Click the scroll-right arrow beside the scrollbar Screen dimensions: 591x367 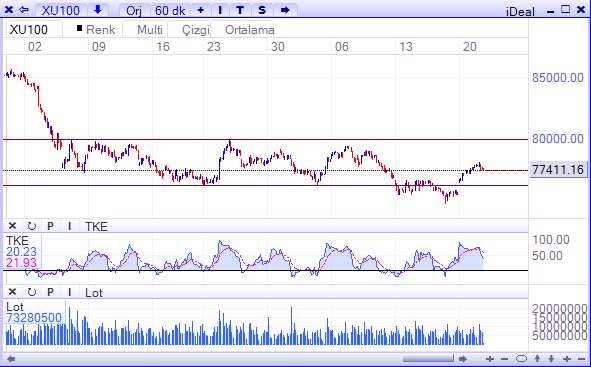point(463,359)
